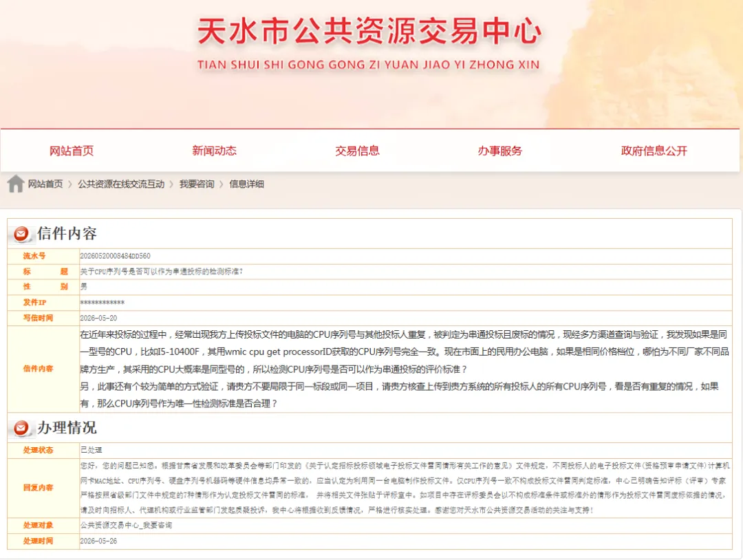Select 办事服务 in the navigation bar

(x=500, y=151)
